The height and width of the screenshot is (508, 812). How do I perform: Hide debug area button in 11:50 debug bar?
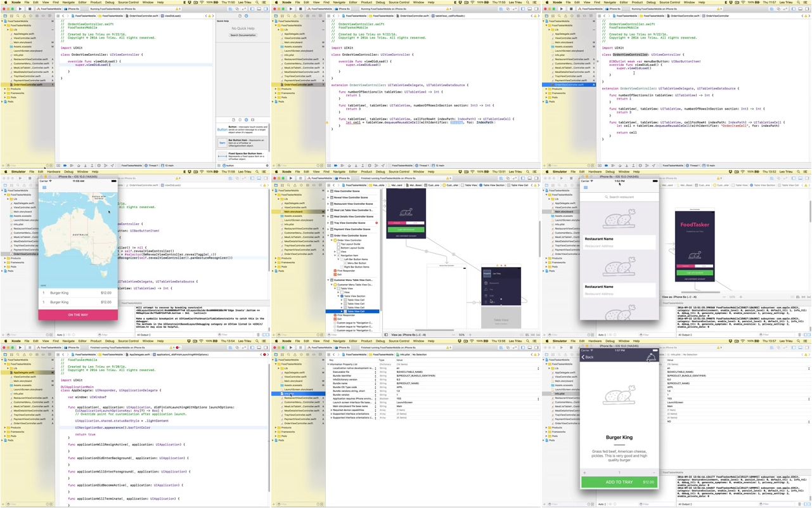pos(58,166)
